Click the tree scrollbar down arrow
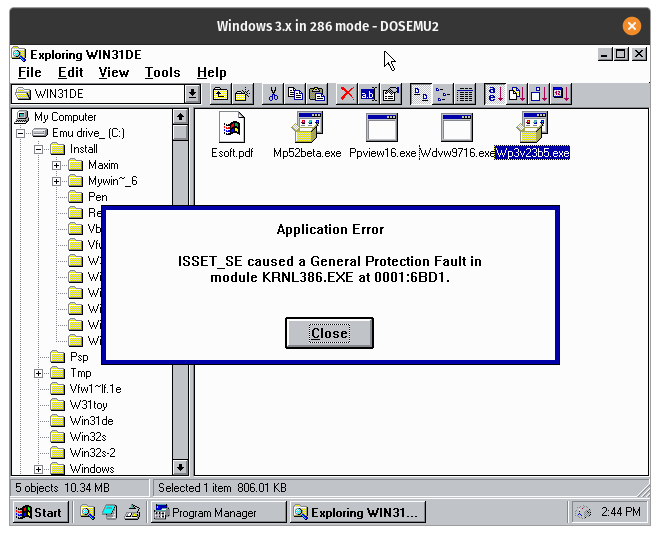This screenshot has height=535, width=660. click(x=180, y=467)
